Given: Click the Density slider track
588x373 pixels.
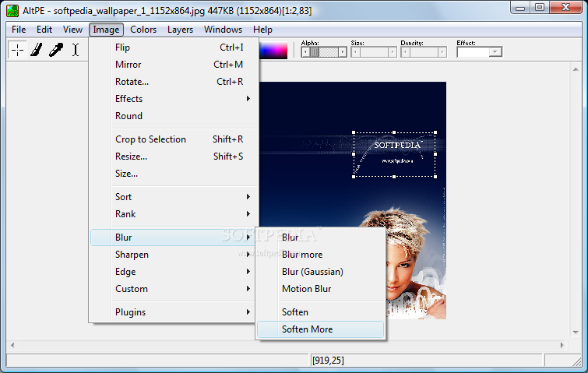Looking at the screenshot, I should point(424,51).
